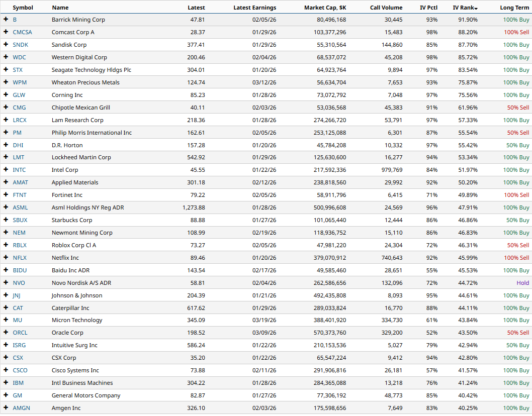Select 'Hold' rating in NVO row
This screenshot has width=532, height=416.
tap(523, 283)
